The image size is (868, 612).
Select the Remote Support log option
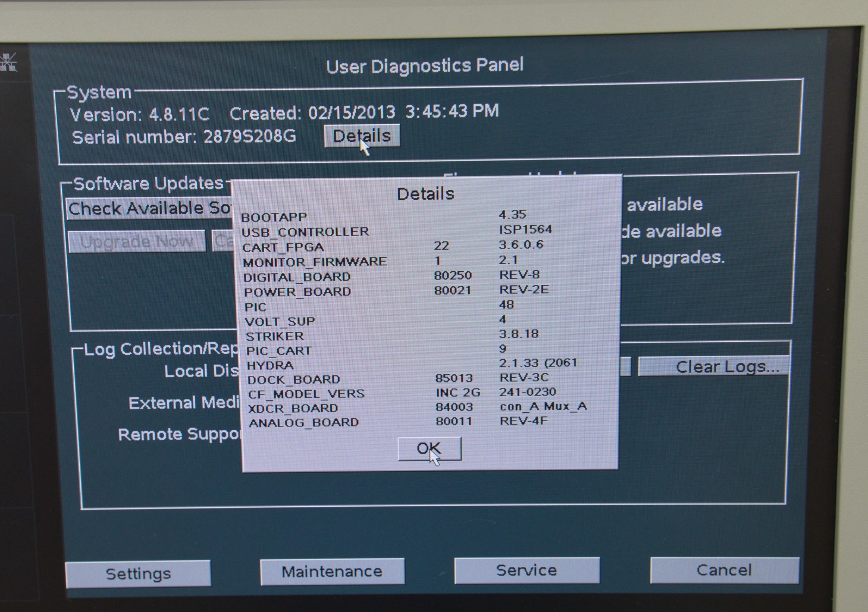point(179,435)
